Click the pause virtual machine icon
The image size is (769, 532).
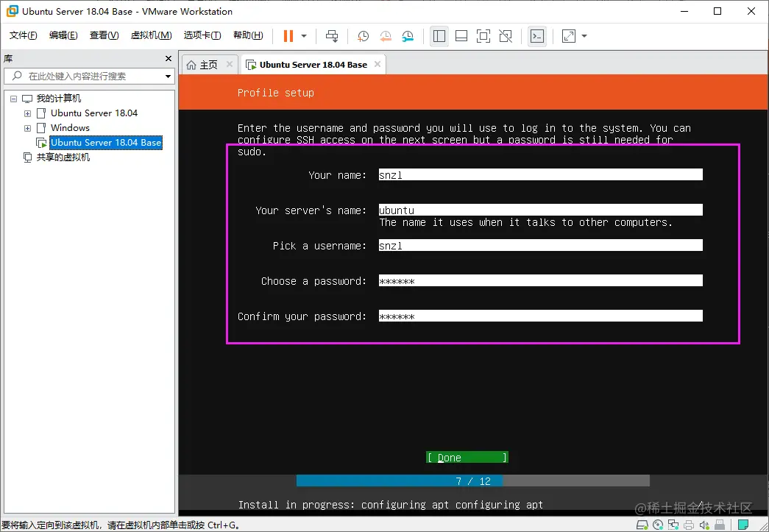tap(288, 36)
